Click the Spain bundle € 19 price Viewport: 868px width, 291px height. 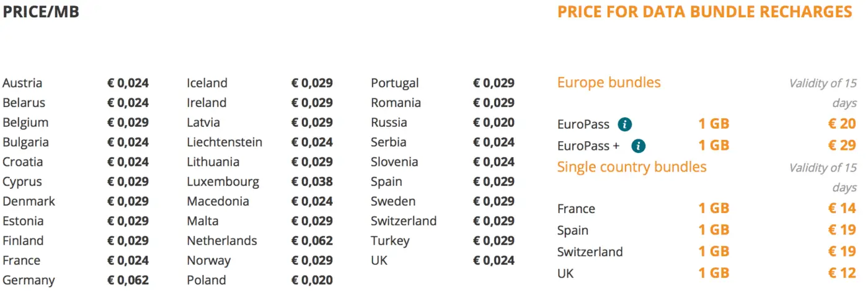(x=842, y=230)
